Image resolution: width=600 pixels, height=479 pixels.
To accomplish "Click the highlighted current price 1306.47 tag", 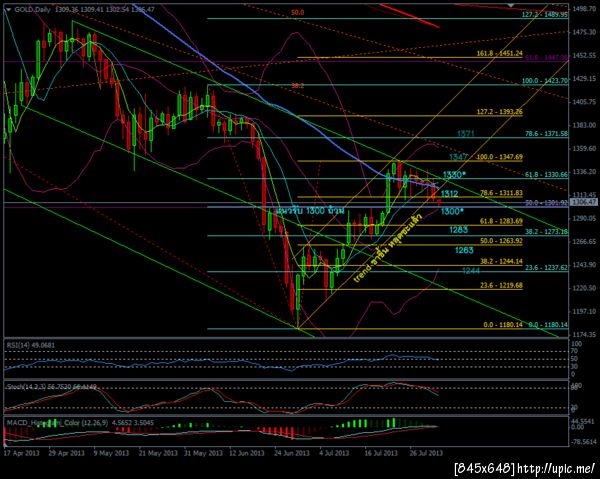I will (x=584, y=202).
